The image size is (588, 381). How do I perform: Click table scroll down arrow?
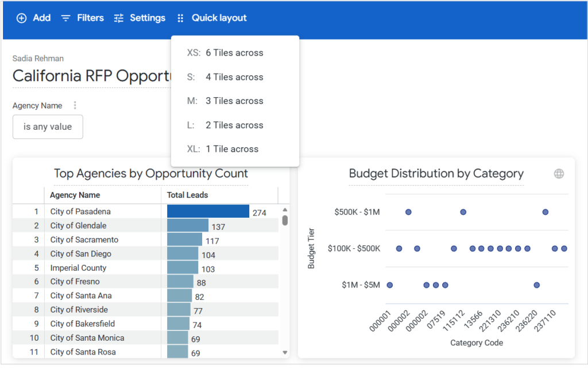pyautogui.click(x=285, y=352)
